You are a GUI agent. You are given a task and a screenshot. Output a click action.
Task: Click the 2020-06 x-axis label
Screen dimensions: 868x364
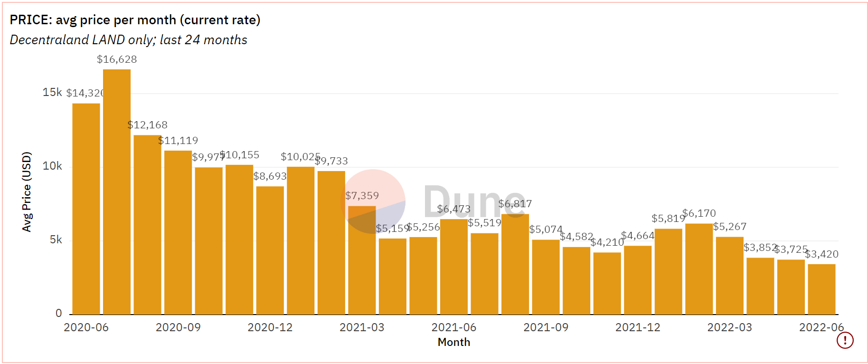click(86, 327)
